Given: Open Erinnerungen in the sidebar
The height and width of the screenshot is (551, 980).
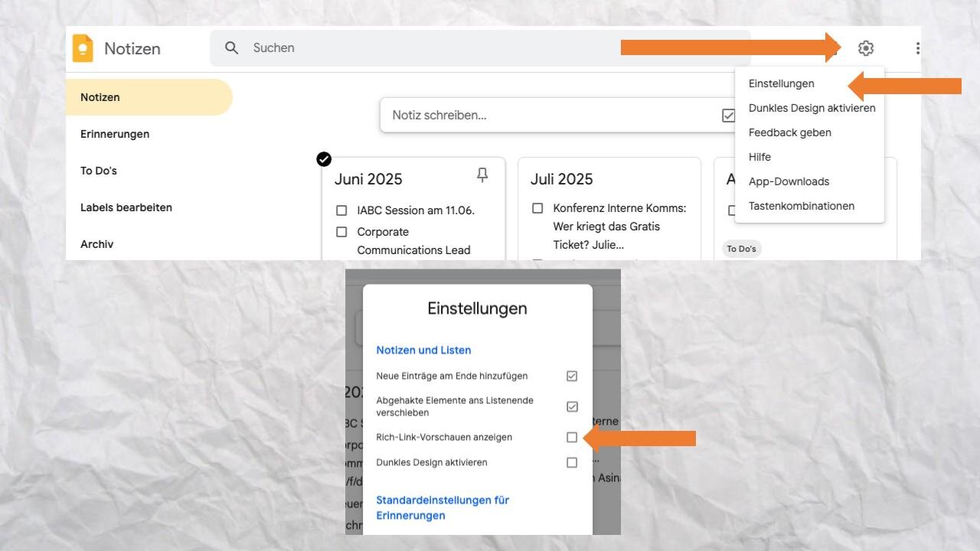Looking at the screenshot, I should [x=115, y=134].
